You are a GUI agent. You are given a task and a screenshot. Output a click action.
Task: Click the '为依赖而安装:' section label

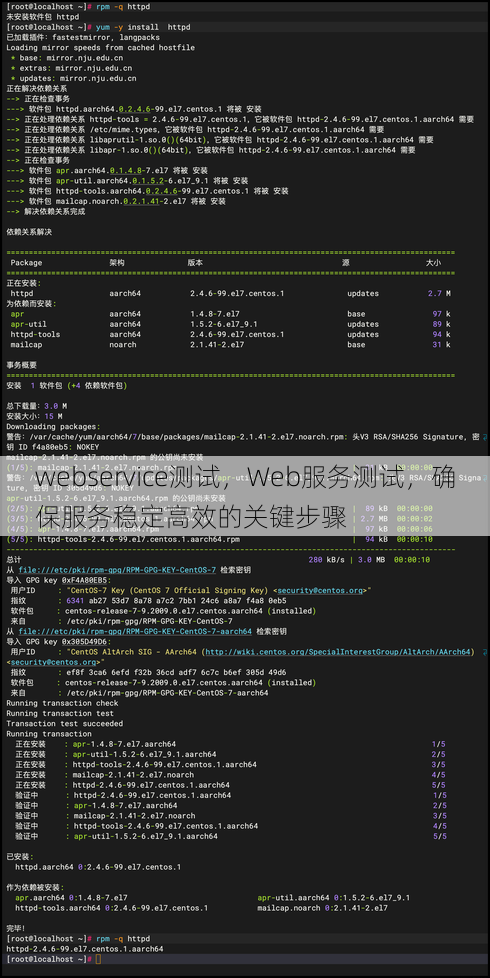(x=31, y=304)
